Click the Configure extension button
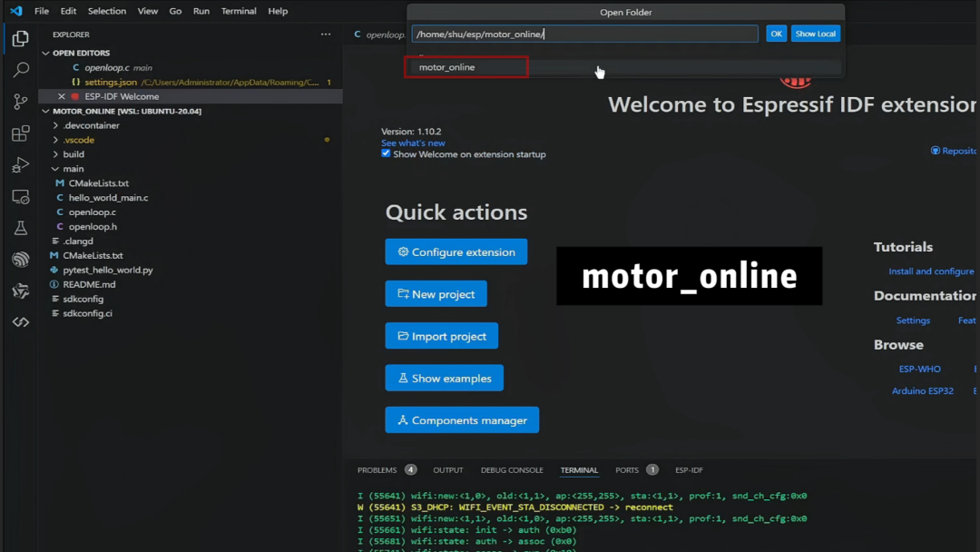Screen dimensions: 980x552 (x=456, y=251)
